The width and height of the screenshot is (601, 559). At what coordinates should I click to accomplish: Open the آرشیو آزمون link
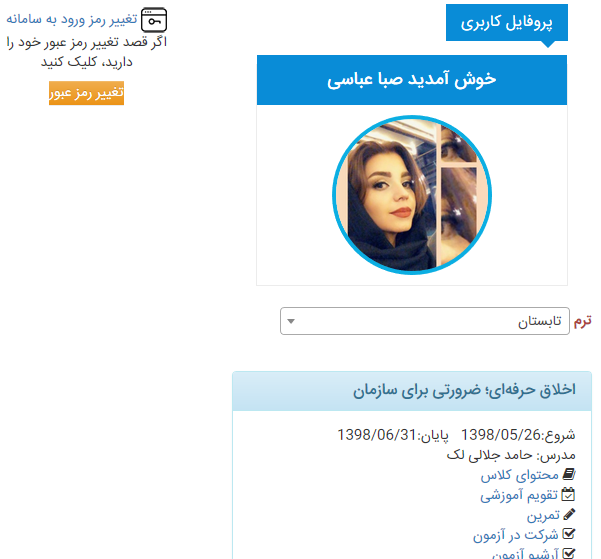(525, 554)
